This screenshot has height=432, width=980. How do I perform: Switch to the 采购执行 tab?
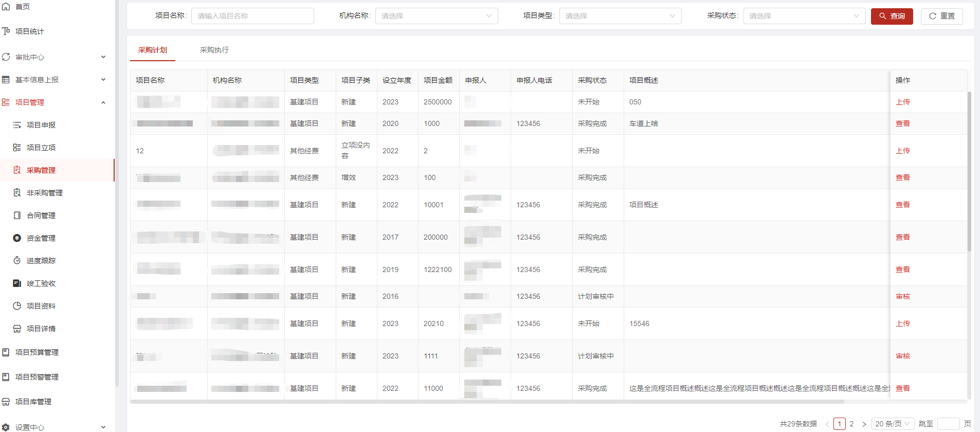214,50
